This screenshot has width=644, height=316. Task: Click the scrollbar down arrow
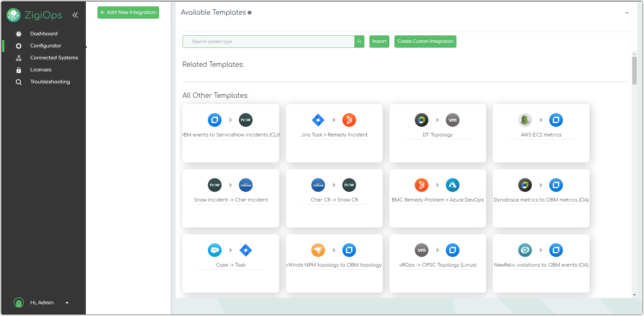click(634, 295)
